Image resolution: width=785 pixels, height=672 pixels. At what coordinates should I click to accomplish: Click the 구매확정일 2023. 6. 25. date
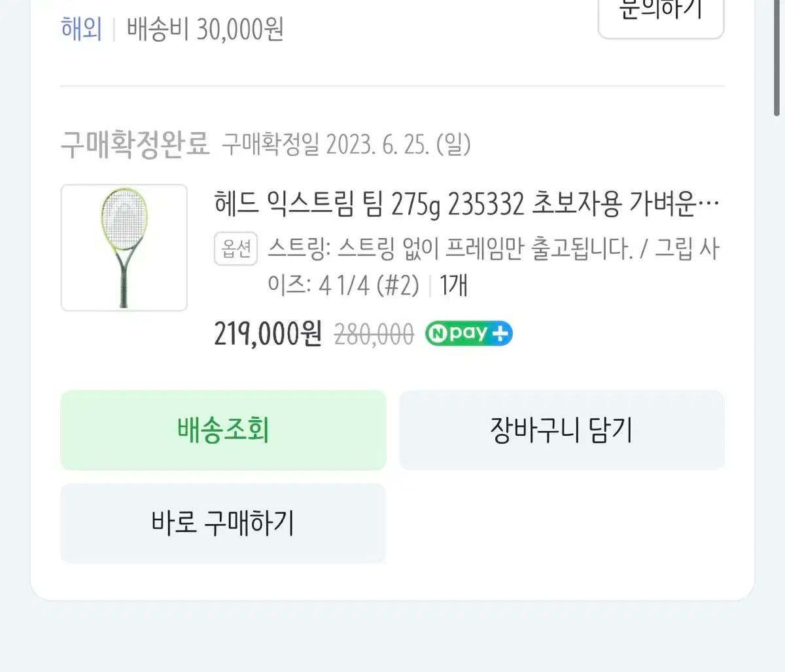[x=346, y=144]
